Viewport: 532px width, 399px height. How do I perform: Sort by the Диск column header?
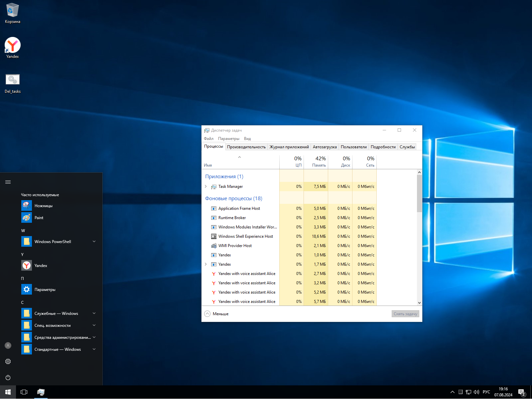[x=340, y=162]
